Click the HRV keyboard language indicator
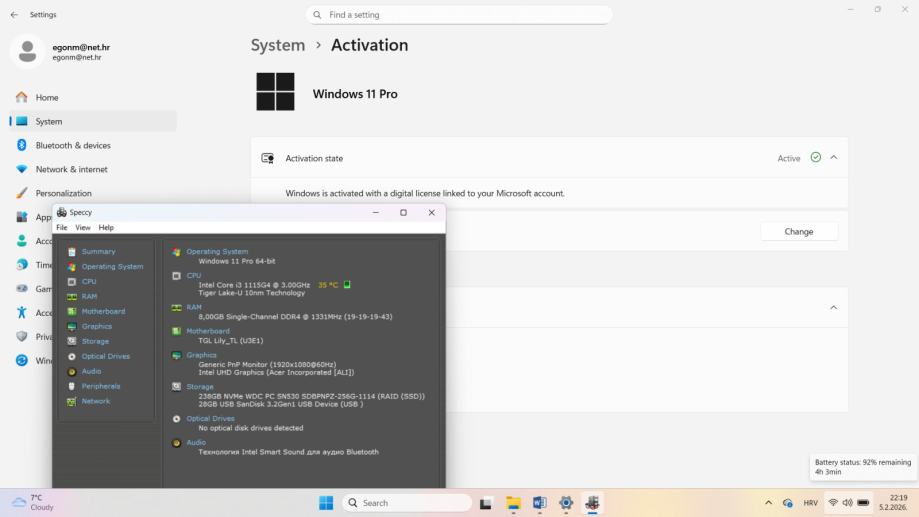Image resolution: width=919 pixels, height=517 pixels. tap(811, 503)
